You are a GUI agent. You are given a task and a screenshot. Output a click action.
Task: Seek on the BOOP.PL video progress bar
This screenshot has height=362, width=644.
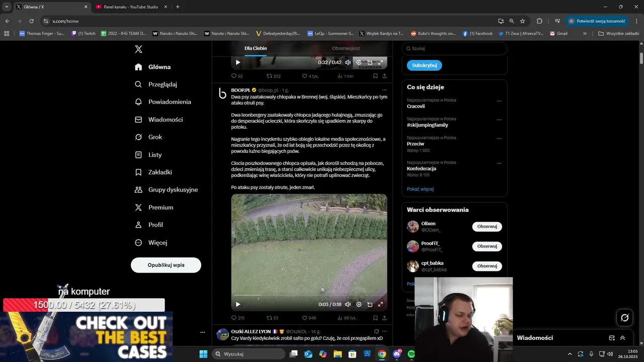[309, 295]
